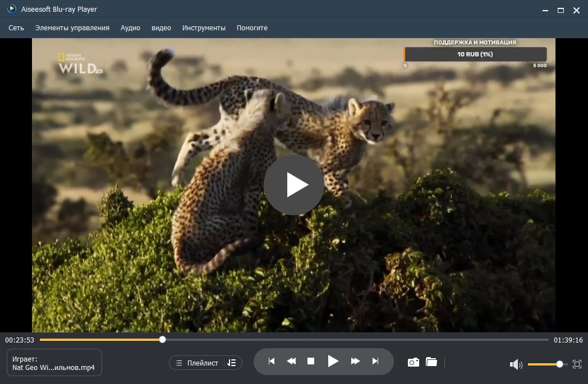Change playlist sort order icon

click(232, 363)
